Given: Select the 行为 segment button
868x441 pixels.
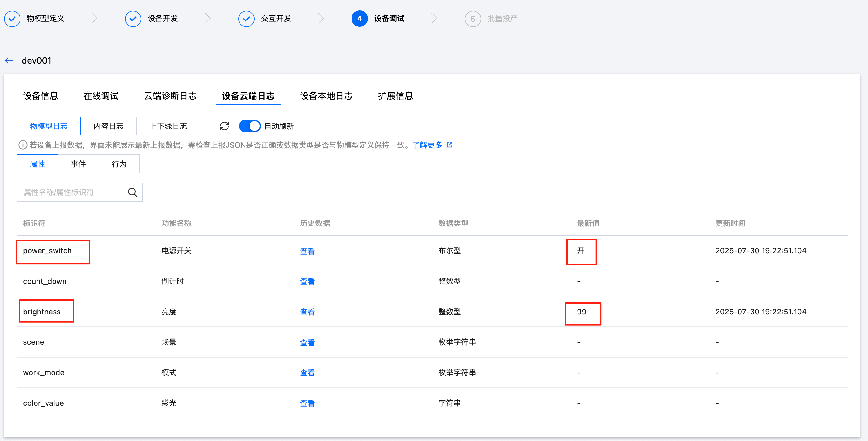Looking at the screenshot, I should pos(119,164).
